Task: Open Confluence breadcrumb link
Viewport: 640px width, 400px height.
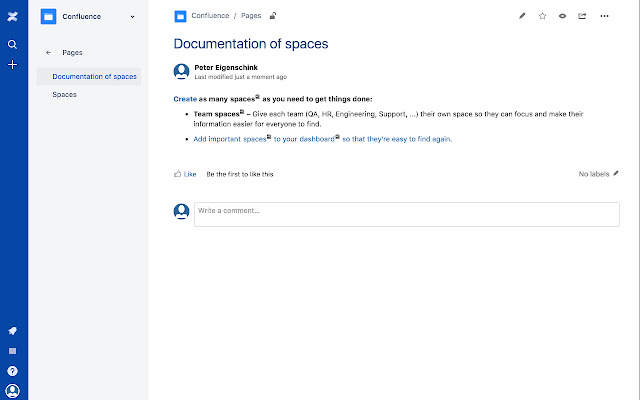Action: (210, 16)
